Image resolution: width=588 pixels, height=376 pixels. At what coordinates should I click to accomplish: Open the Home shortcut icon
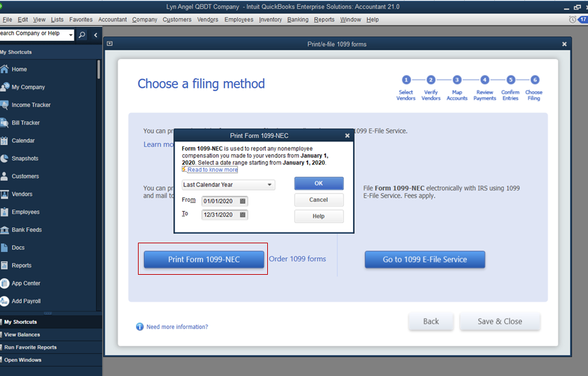pyautogui.click(x=4, y=69)
